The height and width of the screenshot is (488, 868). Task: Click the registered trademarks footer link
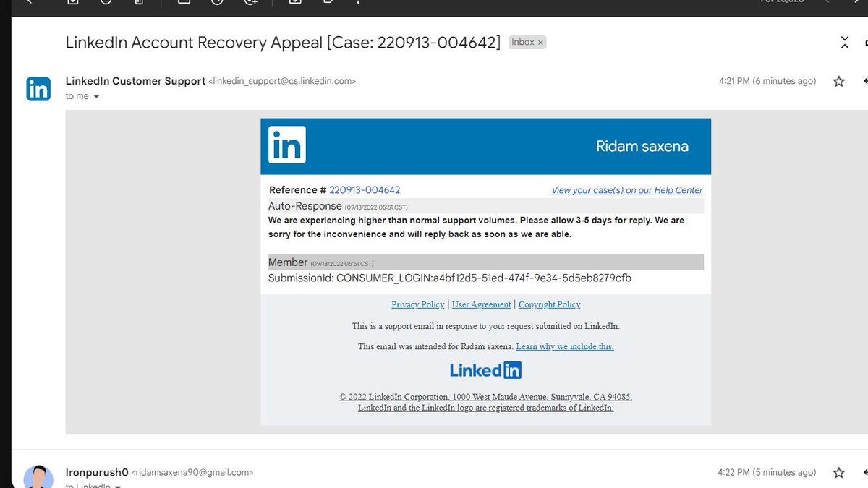point(485,408)
